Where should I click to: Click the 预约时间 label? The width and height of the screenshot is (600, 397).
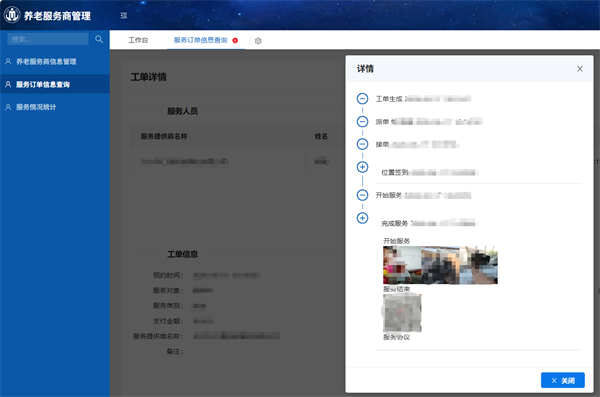(x=168, y=275)
